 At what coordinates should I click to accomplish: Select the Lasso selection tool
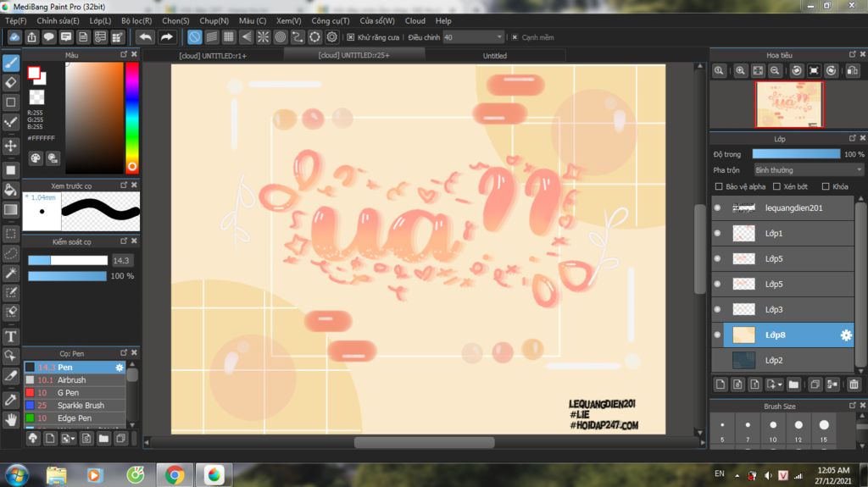click(x=11, y=253)
